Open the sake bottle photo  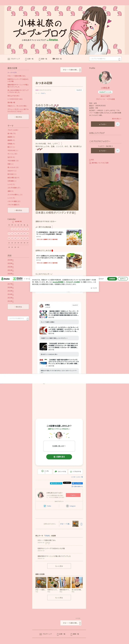57,182
